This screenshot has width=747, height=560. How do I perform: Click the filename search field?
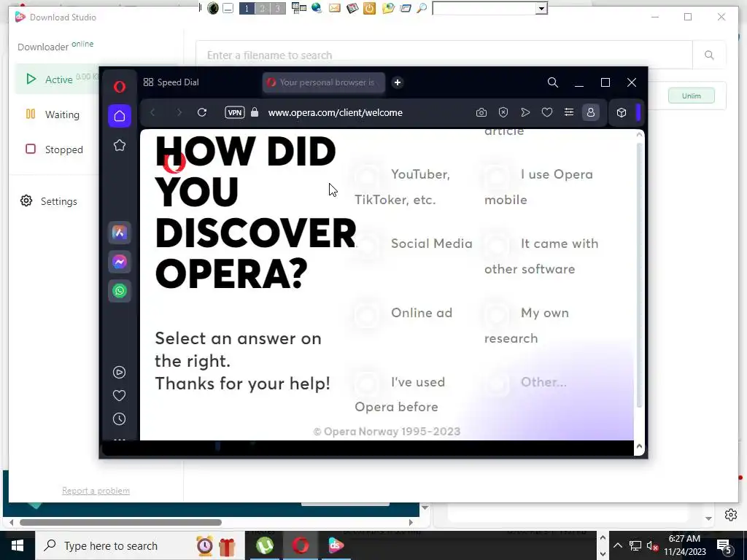point(444,55)
